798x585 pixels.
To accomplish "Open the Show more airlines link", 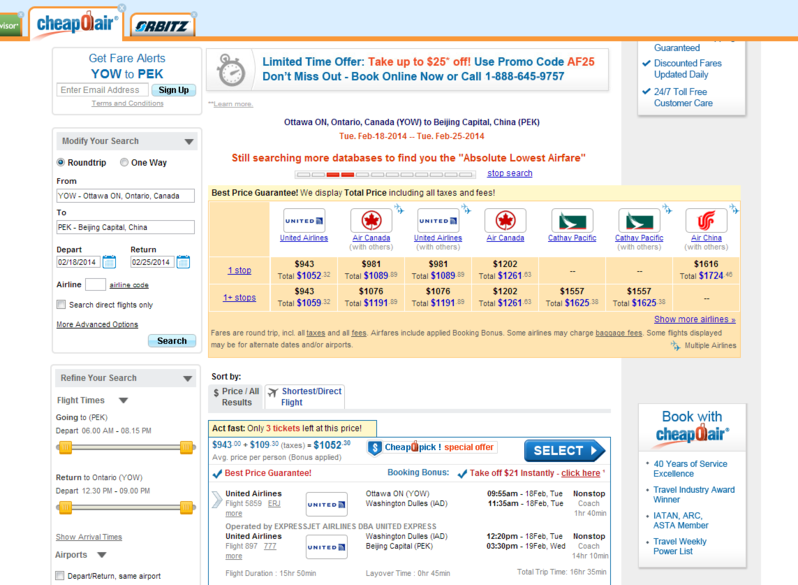I will (694, 320).
